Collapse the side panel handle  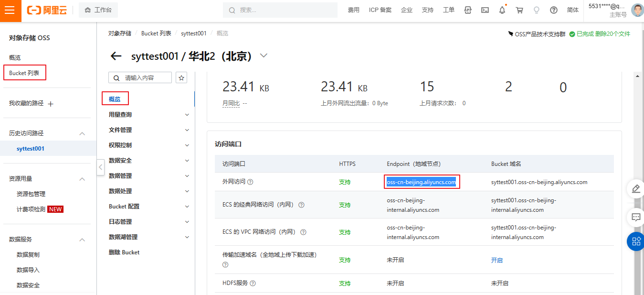coord(100,167)
